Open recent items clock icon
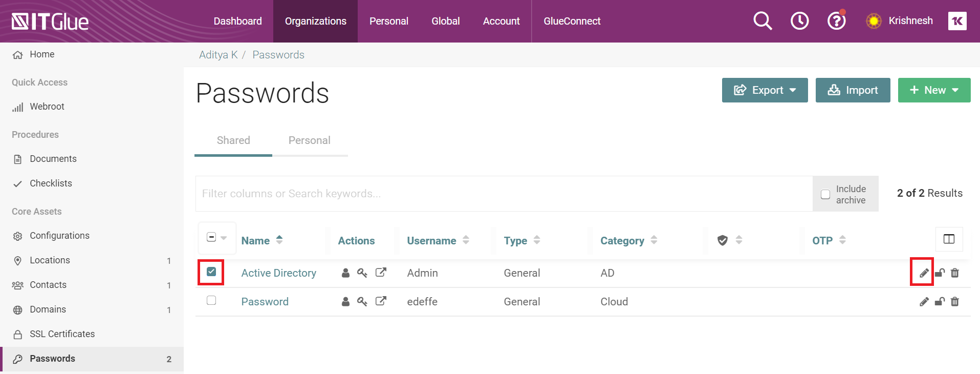The width and height of the screenshot is (980, 374). [799, 21]
